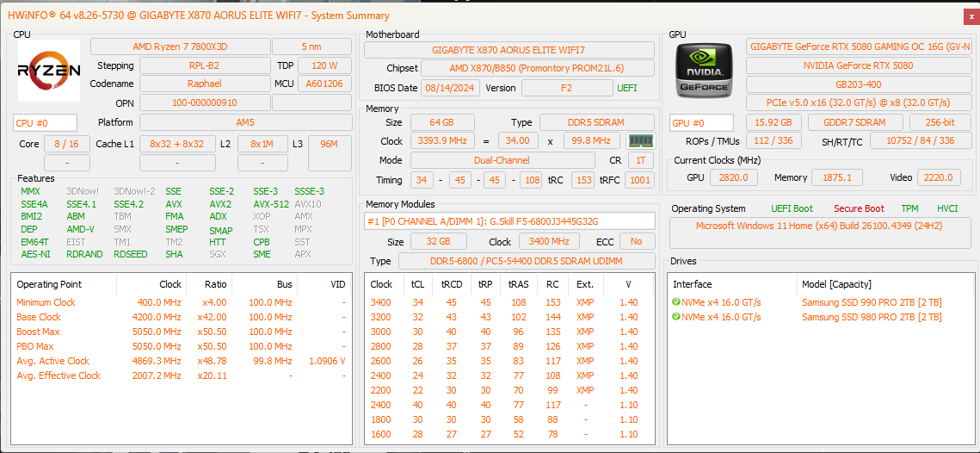The image size is (980, 453).
Task: Click the current GPU clock 2820.0 field
Action: (x=735, y=177)
